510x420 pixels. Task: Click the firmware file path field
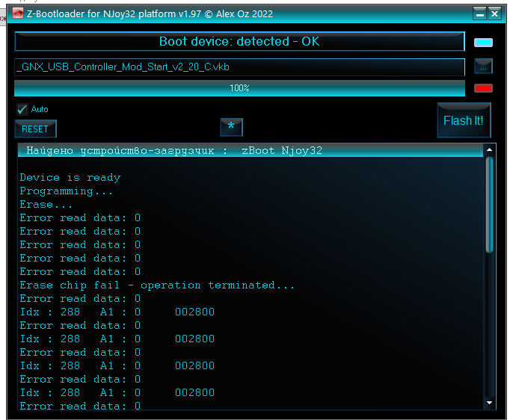click(x=239, y=67)
